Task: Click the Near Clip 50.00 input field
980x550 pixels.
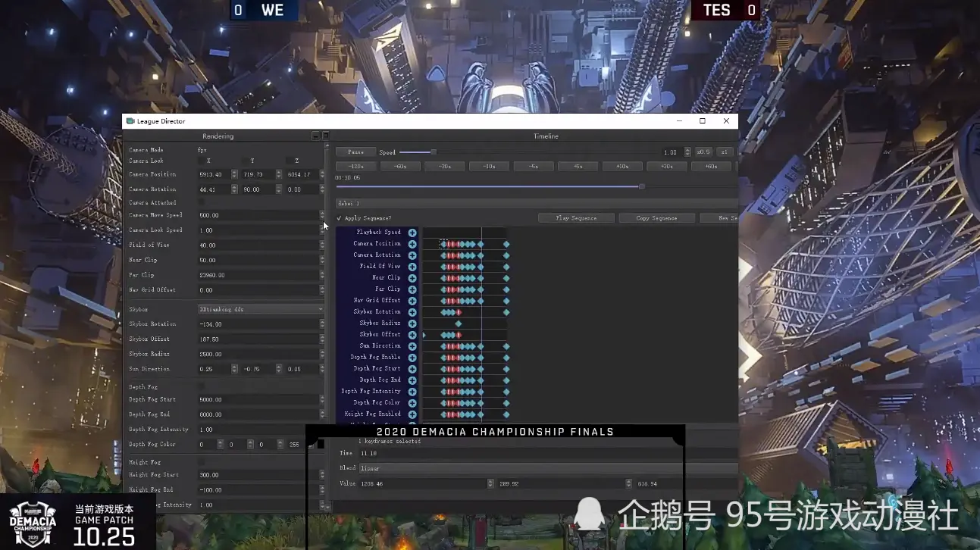Action: pyautogui.click(x=261, y=260)
